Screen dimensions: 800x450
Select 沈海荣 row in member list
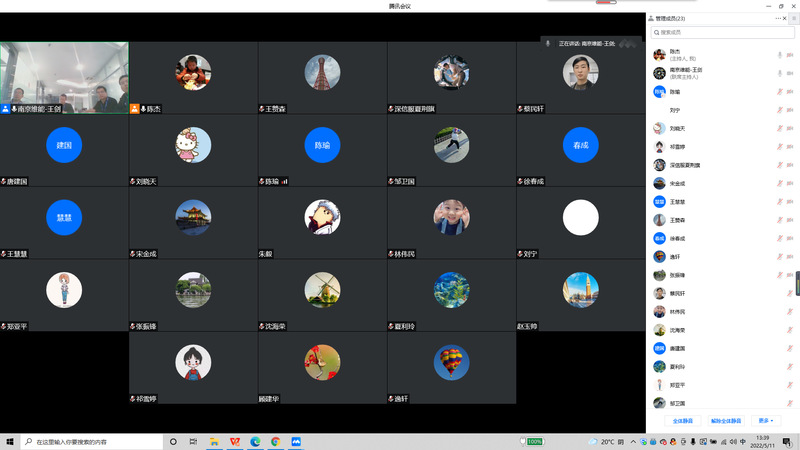722,330
